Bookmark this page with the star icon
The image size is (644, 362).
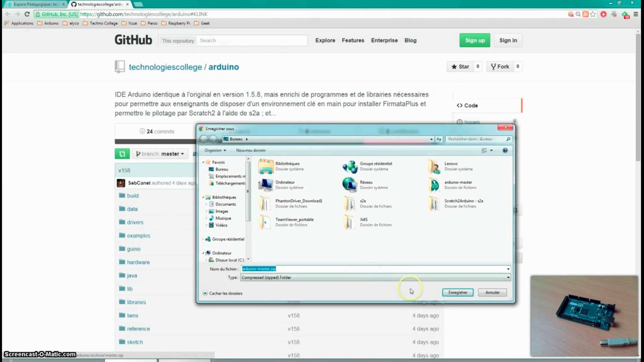click(x=593, y=14)
